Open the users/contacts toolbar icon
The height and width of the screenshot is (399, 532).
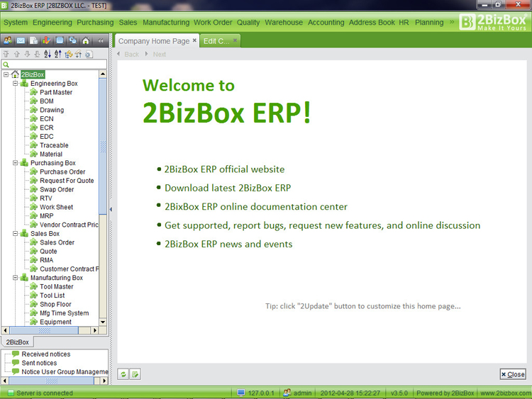[x=8, y=40]
